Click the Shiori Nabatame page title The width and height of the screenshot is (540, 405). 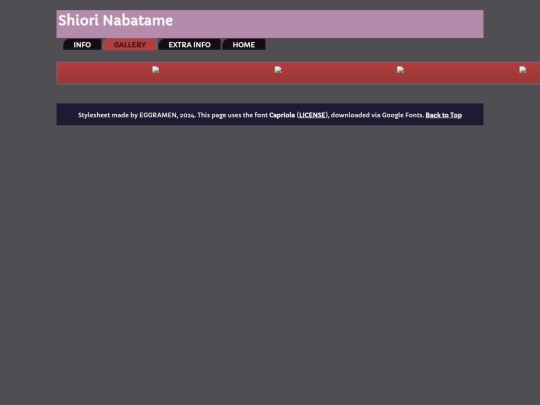click(116, 21)
